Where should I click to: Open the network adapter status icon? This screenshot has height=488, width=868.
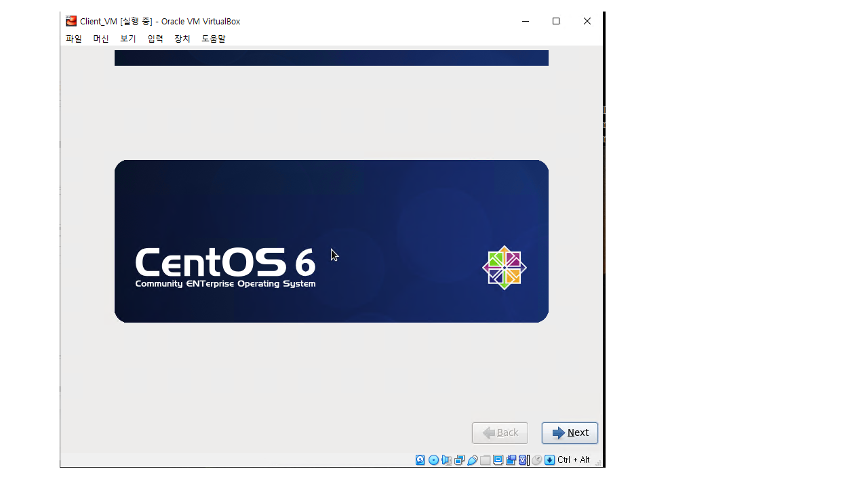pos(459,460)
